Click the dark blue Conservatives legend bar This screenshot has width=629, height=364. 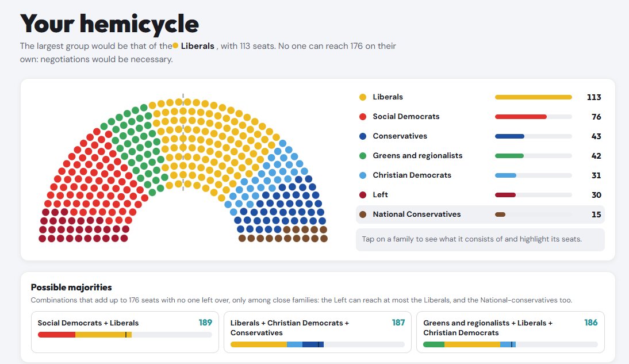point(509,136)
